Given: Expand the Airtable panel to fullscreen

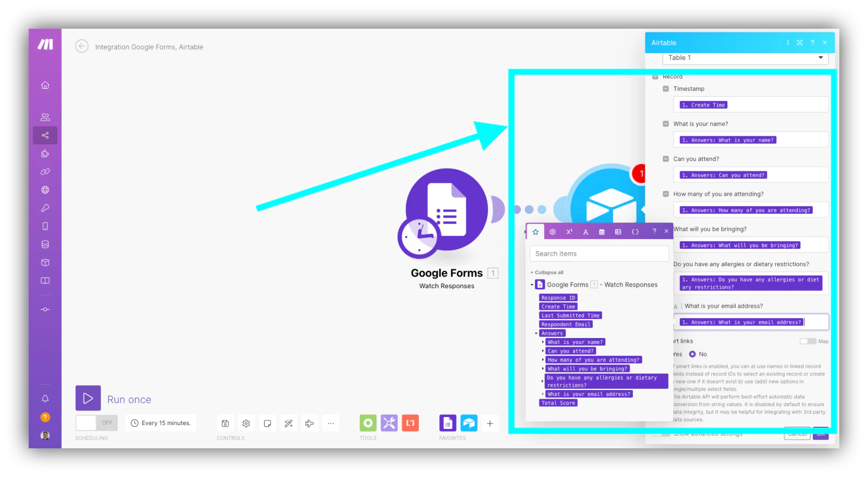Looking at the screenshot, I should pos(800,43).
